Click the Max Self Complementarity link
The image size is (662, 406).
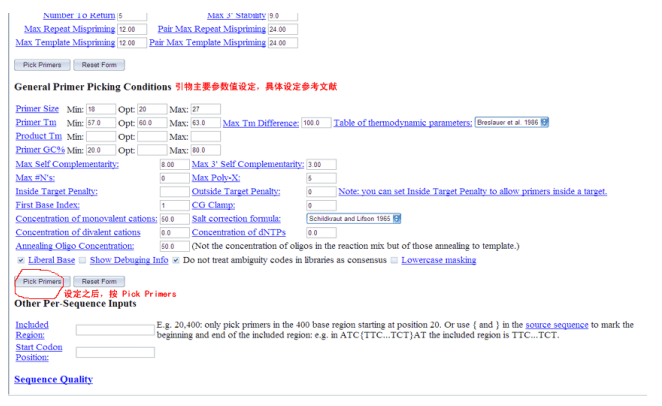pyautogui.click(x=67, y=163)
